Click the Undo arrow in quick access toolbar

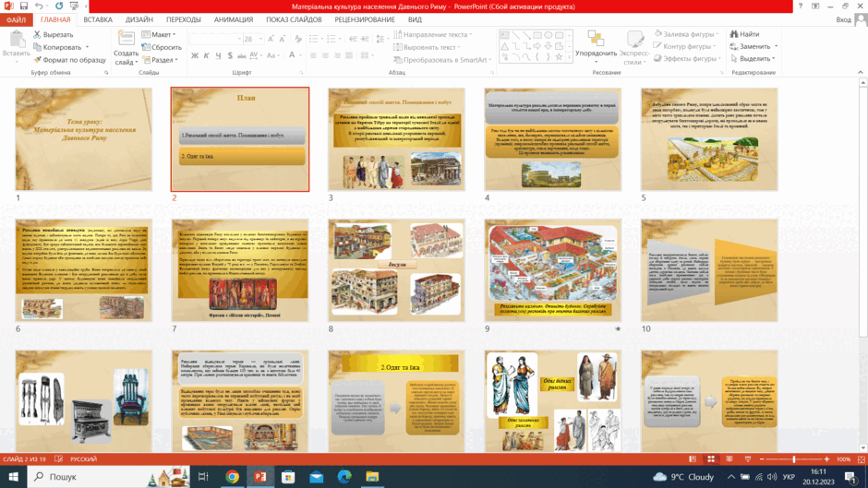tap(39, 6)
